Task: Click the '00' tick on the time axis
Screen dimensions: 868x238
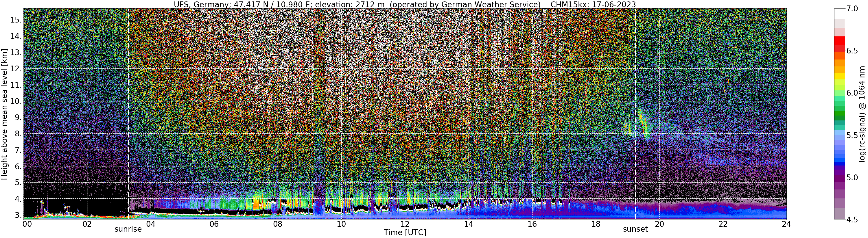Action: point(27,224)
